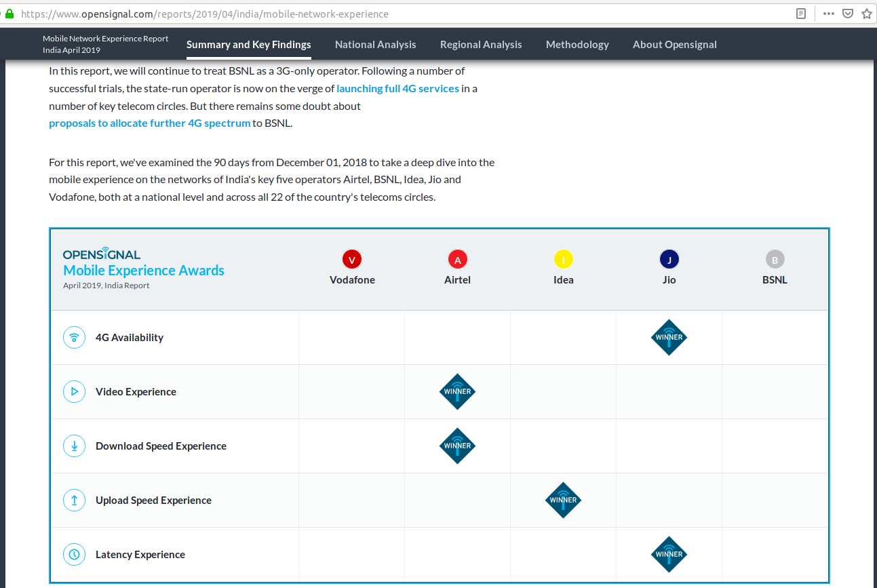
Task: Click Airtel's Download Speed winner badge
Action: 458,446
